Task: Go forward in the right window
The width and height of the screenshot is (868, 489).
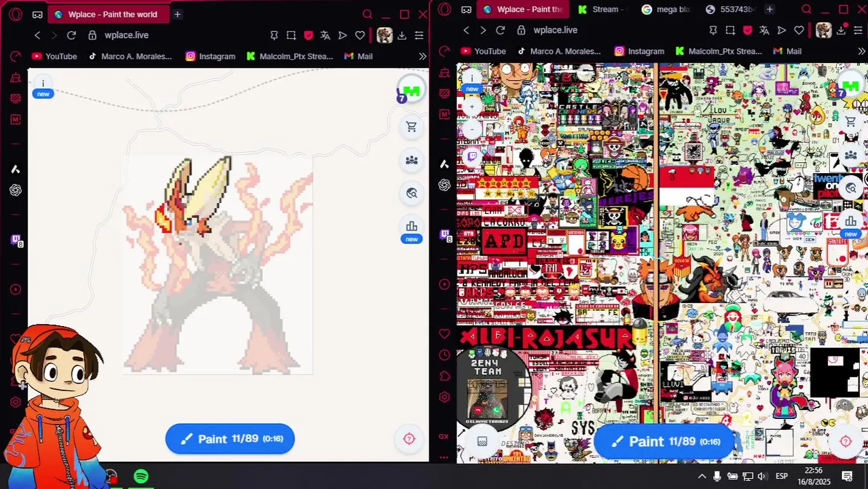Action: point(483,31)
